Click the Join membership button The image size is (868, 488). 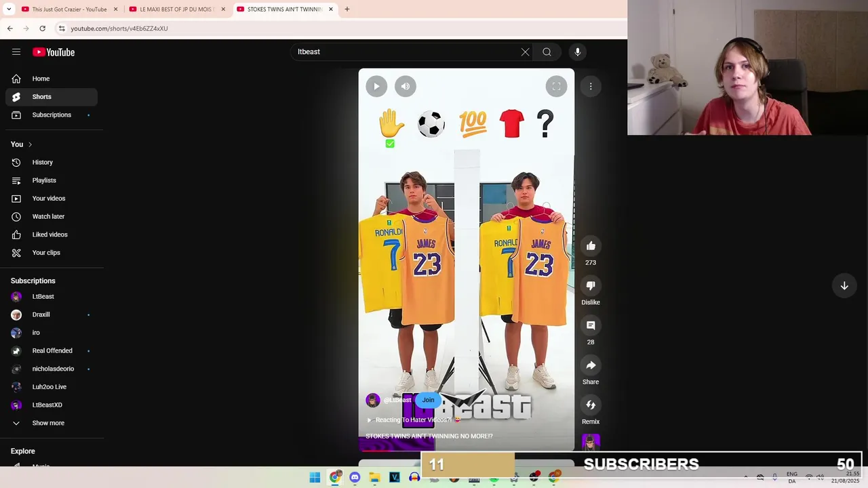point(428,400)
